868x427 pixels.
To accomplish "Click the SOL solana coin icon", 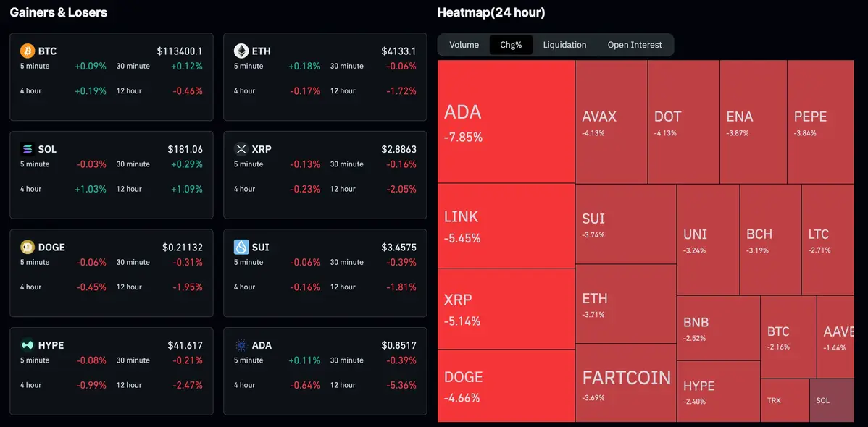I will (28, 149).
